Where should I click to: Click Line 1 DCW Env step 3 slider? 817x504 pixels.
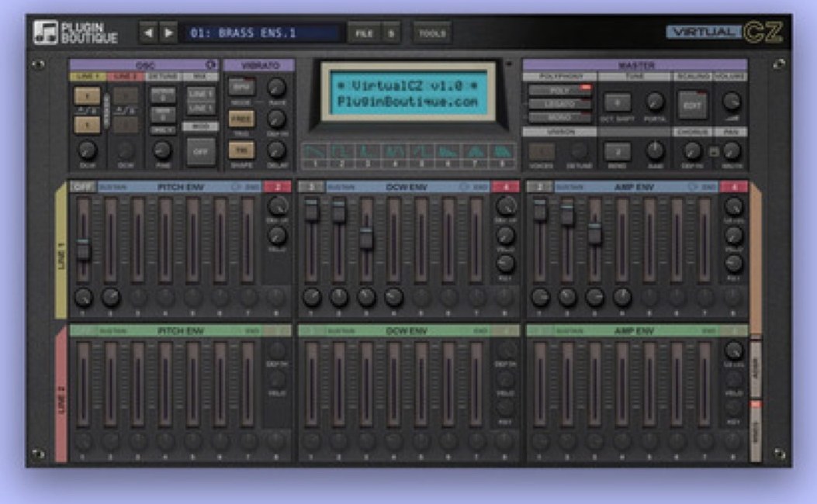coord(366,239)
